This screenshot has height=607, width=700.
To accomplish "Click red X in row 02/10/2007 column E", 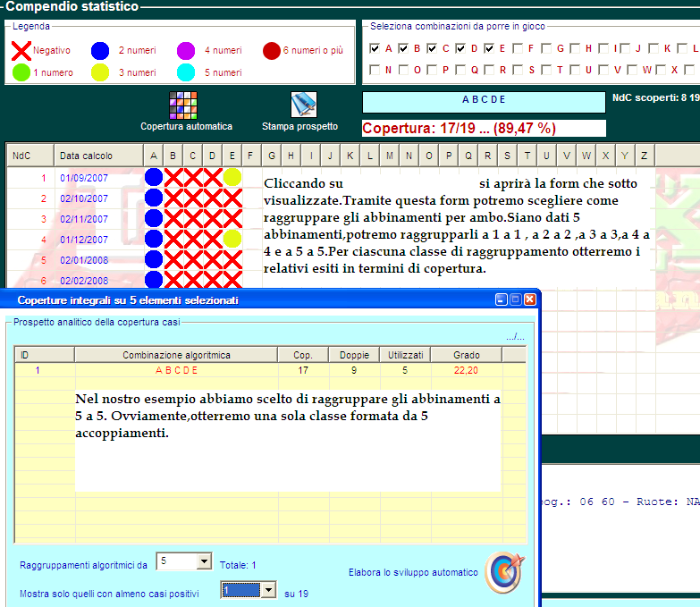I will pos(232,198).
